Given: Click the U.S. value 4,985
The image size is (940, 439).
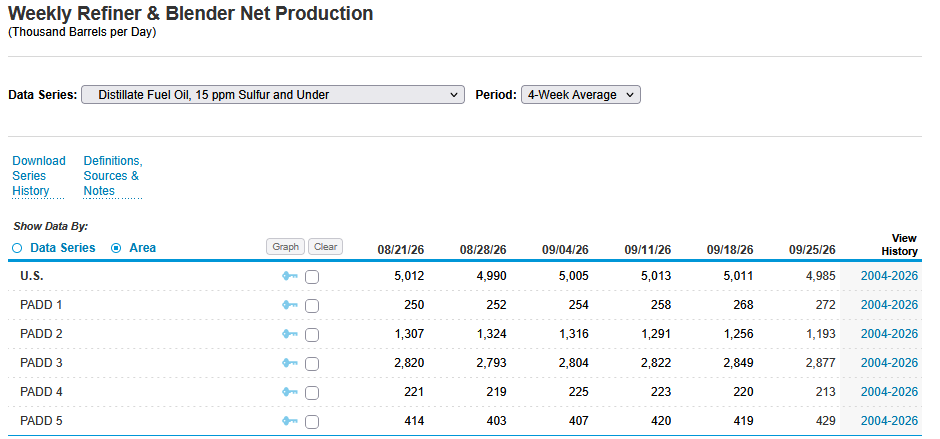Looking at the screenshot, I should click(821, 276).
